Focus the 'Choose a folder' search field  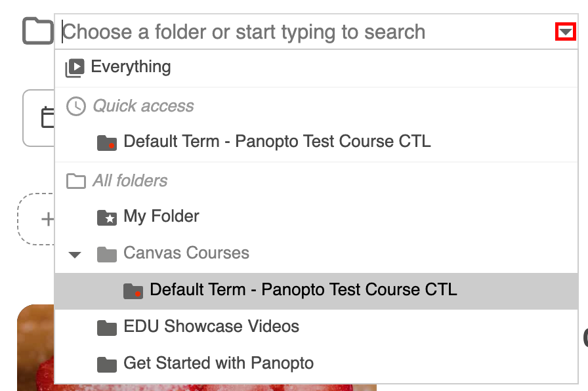pos(302,31)
